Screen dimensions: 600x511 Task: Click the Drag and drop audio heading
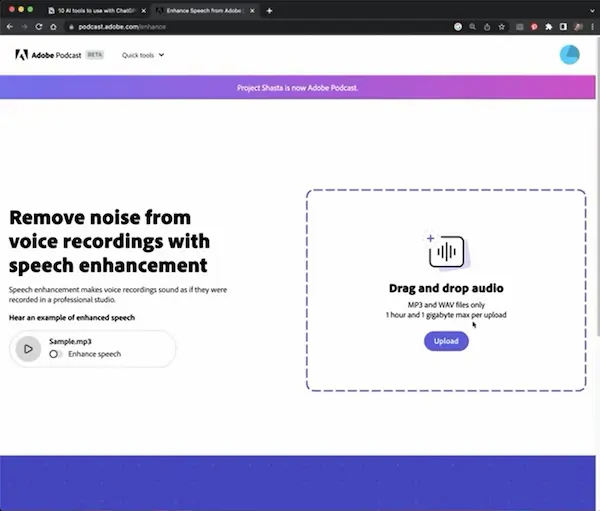(x=446, y=288)
